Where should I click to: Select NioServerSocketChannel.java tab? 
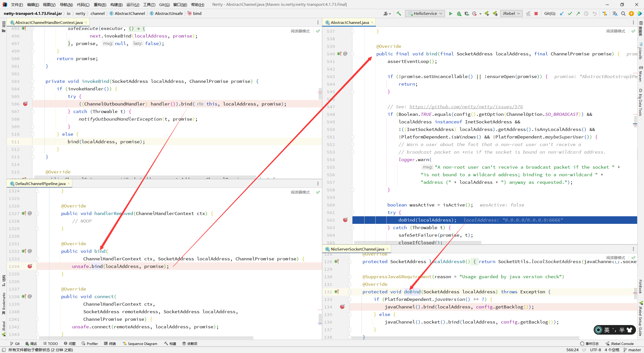357,249
